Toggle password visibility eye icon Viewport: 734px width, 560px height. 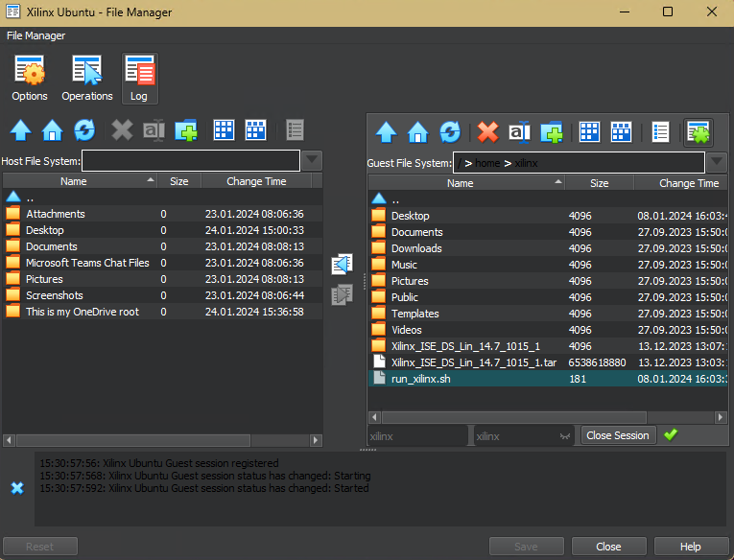pos(565,436)
